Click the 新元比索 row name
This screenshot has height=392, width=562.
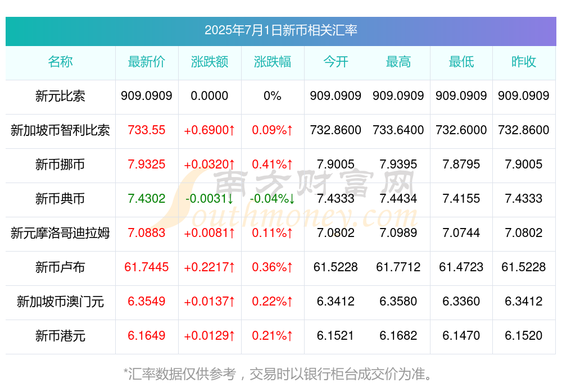point(60,96)
